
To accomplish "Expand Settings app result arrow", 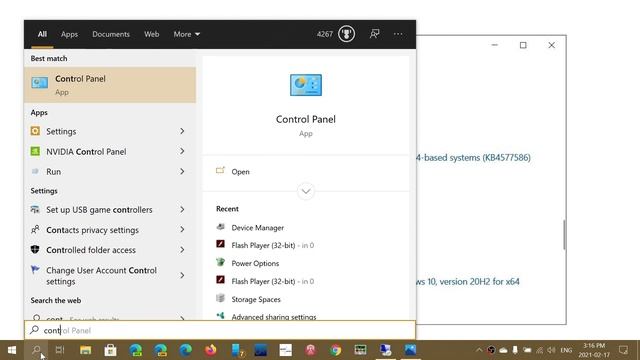I will 182,131.
